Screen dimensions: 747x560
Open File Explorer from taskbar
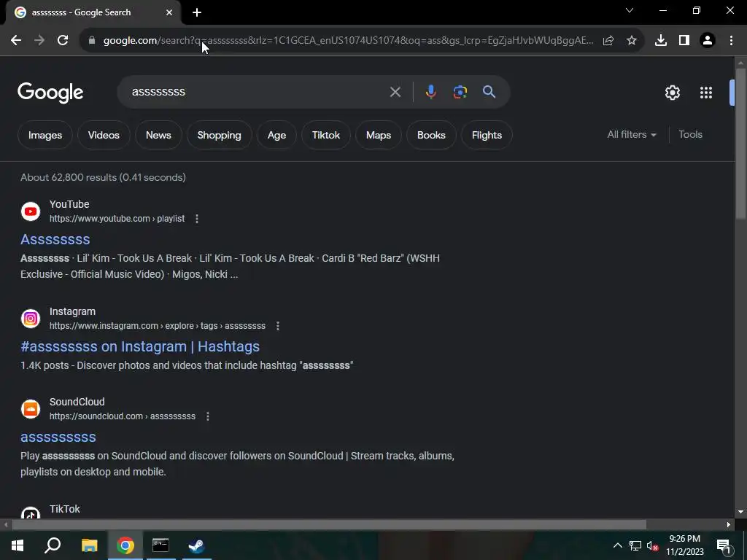point(89,545)
